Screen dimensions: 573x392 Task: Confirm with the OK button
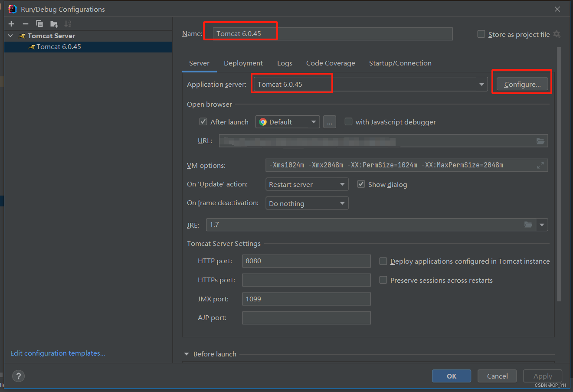point(452,376)
